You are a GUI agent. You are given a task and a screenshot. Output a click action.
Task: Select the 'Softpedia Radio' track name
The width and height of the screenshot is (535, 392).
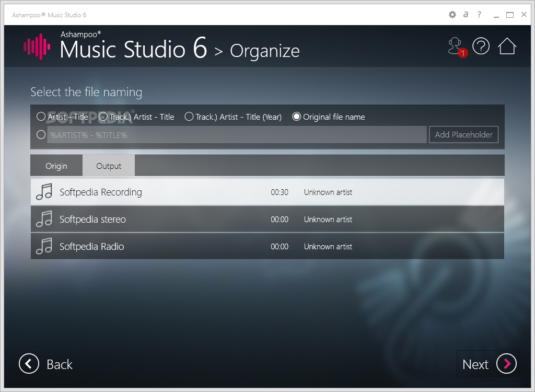(x=92, y=247)
